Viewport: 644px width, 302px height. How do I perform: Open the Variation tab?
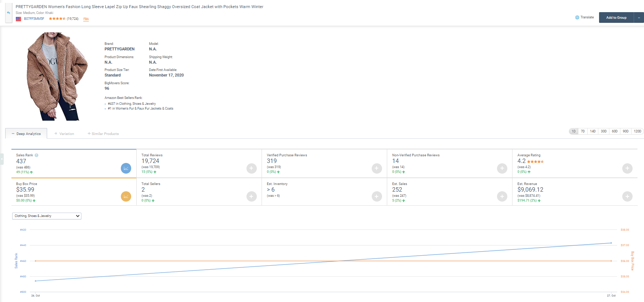pyautogui.click(x=64, y=134)
